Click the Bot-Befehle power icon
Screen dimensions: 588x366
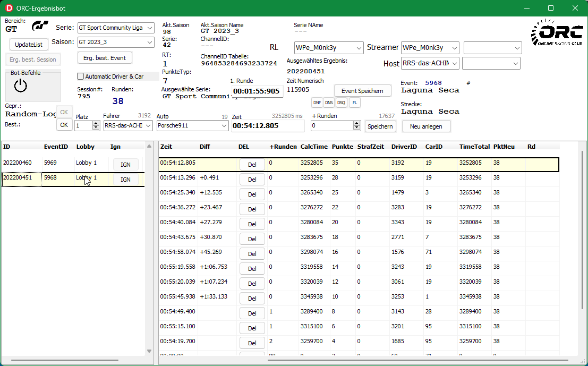[20, 86]
